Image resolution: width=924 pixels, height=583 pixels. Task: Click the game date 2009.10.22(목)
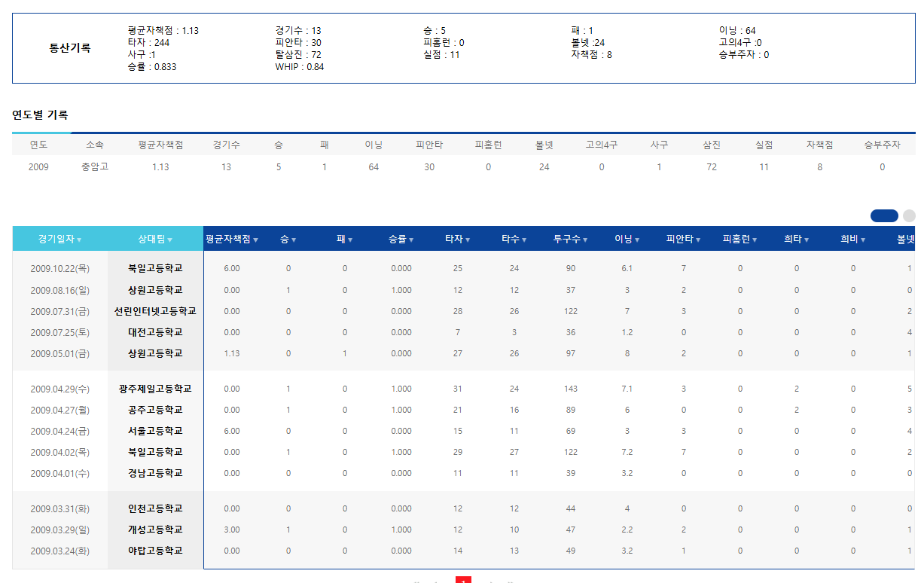(60, 268)
